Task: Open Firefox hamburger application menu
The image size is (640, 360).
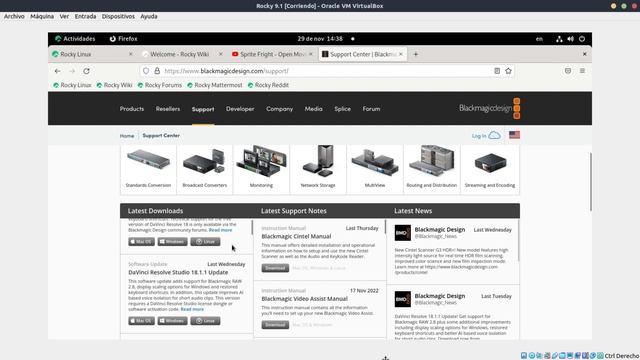Action: [582, 71]
